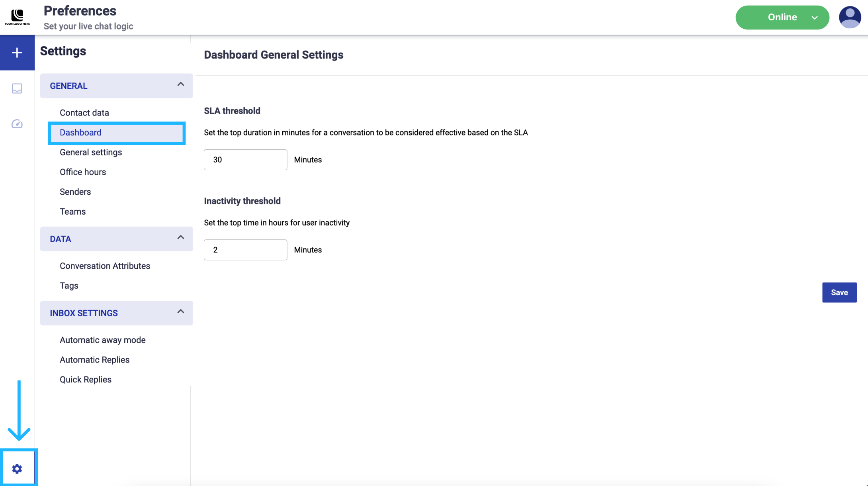Screen dimensions: 868x486
Task: Open the inbox icon in sidebar
Action: 17,88
